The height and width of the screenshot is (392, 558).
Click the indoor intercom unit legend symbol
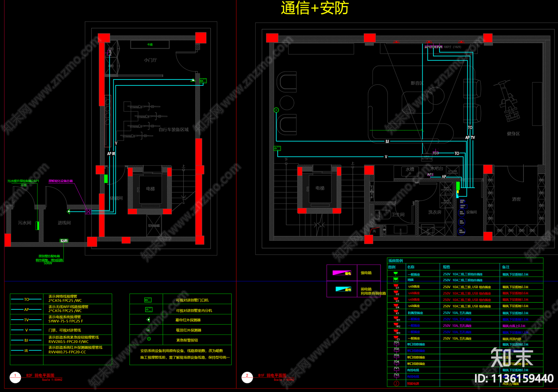pos(149,309)
